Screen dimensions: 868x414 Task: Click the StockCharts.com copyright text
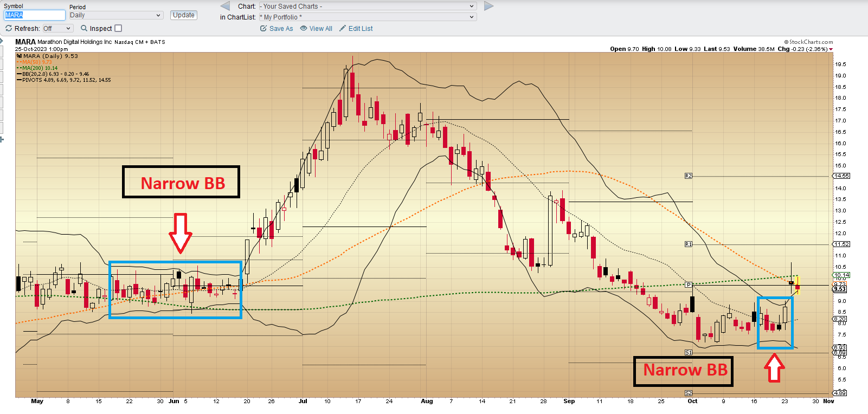808,42
